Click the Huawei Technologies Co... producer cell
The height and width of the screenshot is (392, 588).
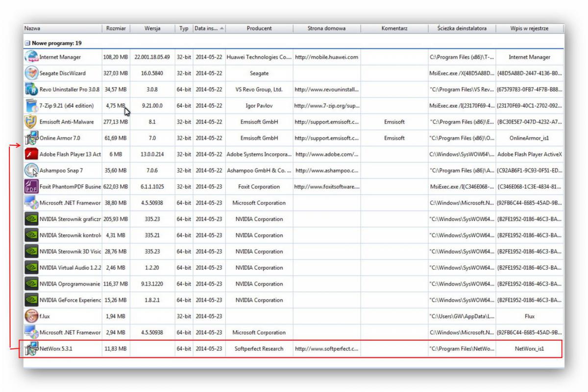(259, 57)
